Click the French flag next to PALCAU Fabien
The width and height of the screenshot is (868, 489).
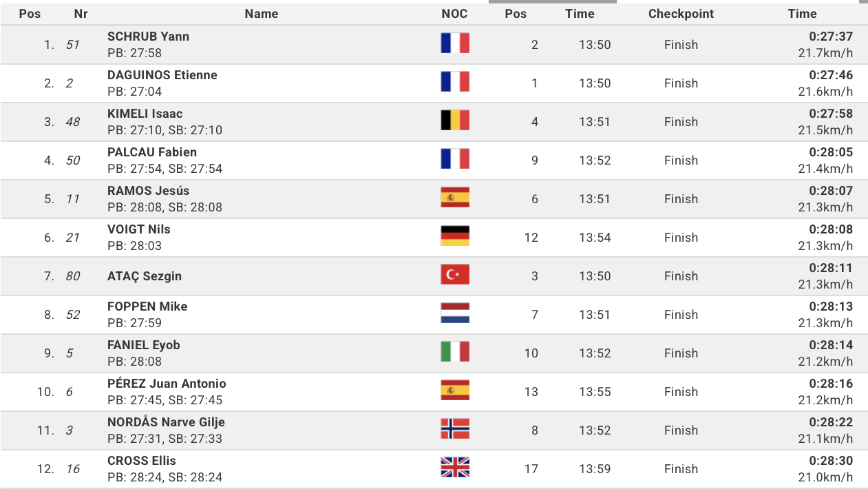(454, 160)
